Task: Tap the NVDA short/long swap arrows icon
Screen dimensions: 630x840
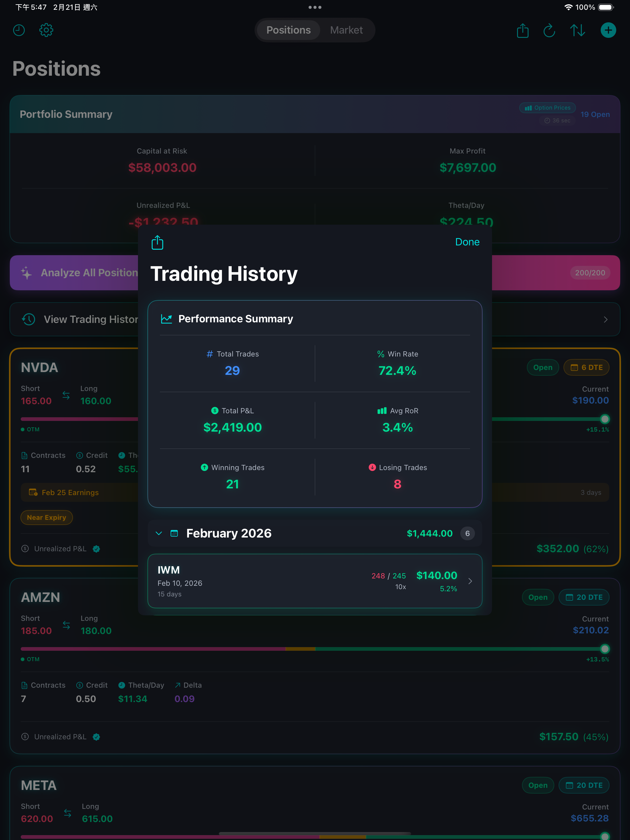Action: click(x=66, y=395)
